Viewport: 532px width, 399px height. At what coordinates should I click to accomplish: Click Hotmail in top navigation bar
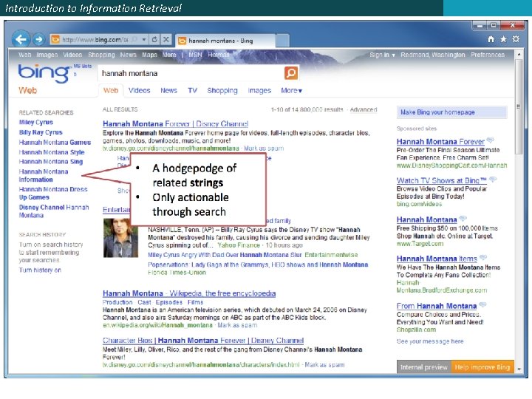pyautogui.click(x=219, y=55)
